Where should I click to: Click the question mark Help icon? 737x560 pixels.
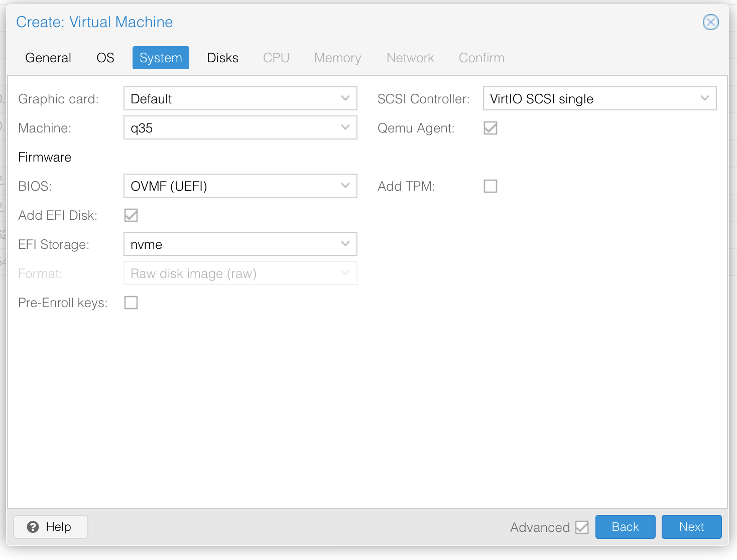pos(33,527)
